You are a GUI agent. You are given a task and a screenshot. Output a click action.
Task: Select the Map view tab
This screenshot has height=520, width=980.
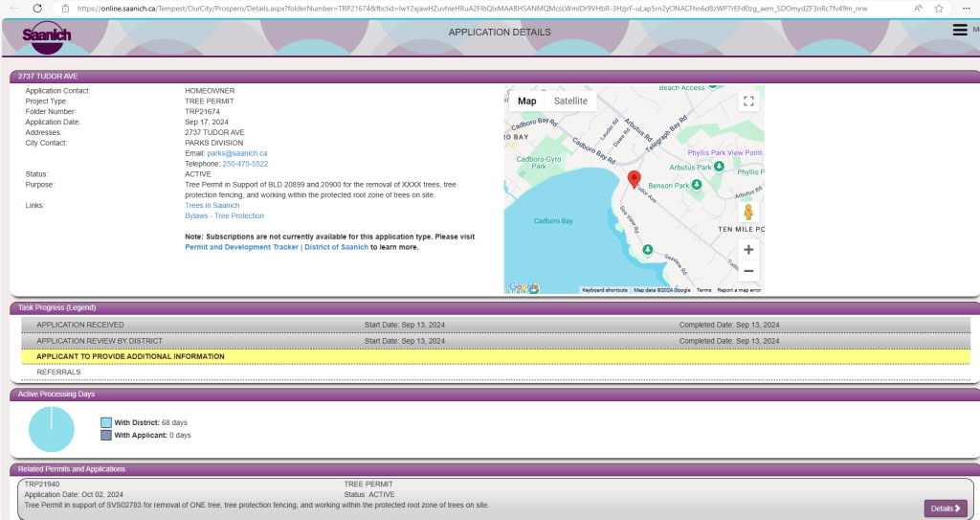point(526,102)
